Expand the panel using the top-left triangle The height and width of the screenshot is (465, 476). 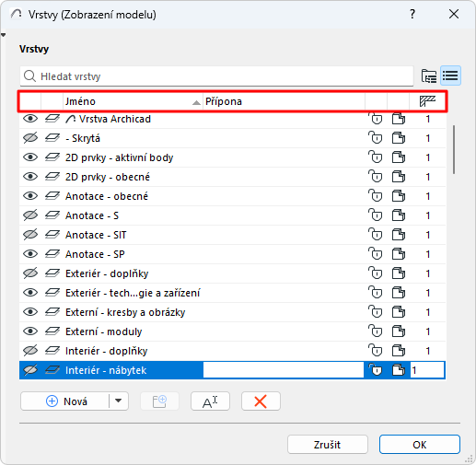coord(3,35)
